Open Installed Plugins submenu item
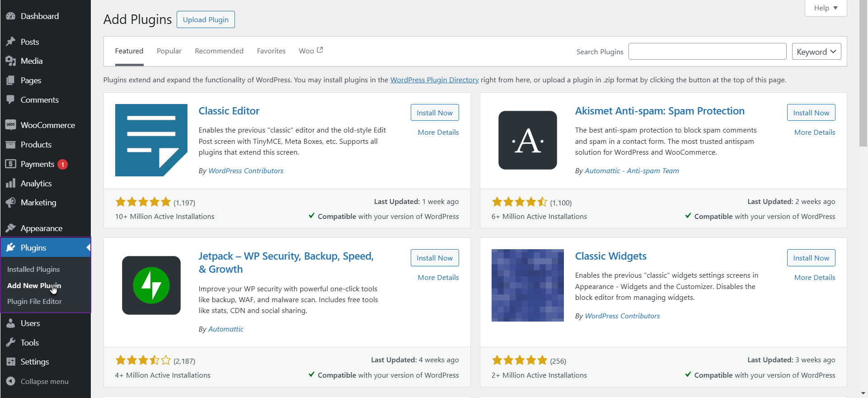This screenshot has width=868, height=398. pyautogui.click(x=33, y=269)
